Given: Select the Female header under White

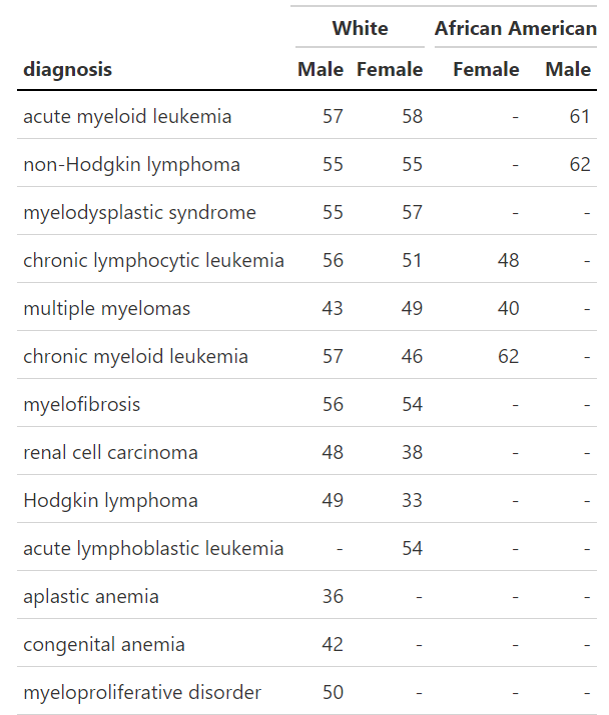Looking at the screenshot, I should [390, 69].
